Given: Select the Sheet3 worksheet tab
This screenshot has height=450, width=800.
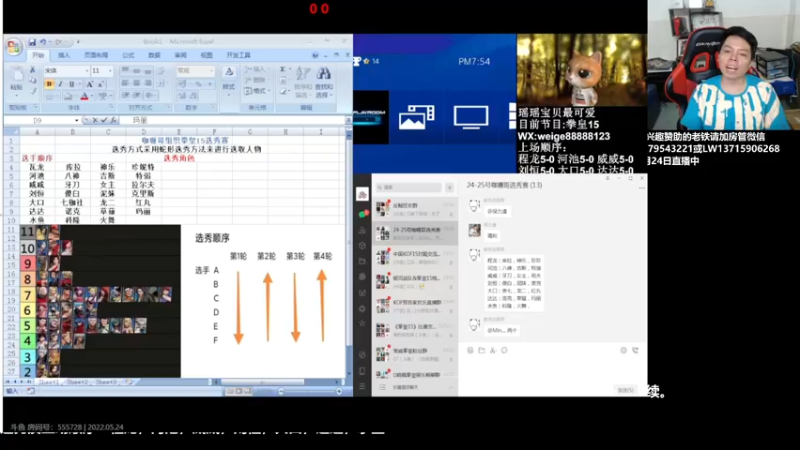Looking at the screenshot, I should [x=106, y=382].
